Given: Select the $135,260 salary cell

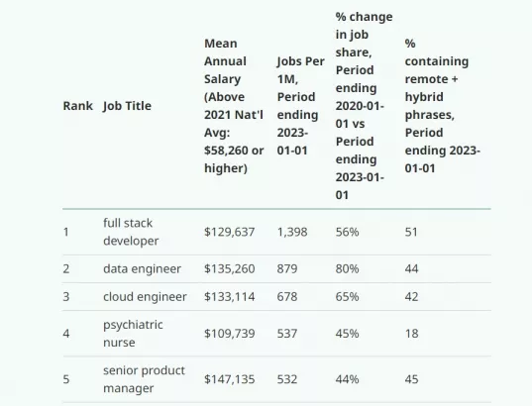Looking at the screenshot, I should [x=230, y=269].
